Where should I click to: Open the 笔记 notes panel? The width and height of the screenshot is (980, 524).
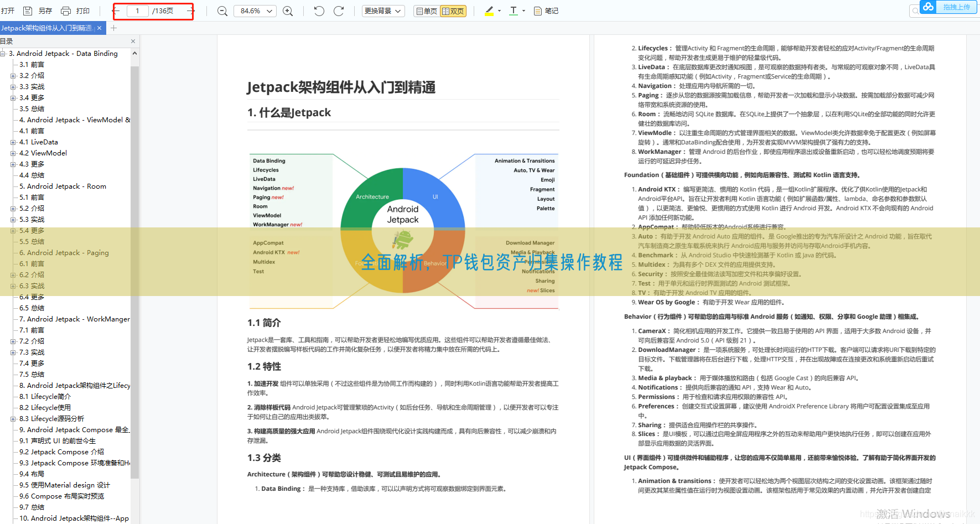click(546, 11)
